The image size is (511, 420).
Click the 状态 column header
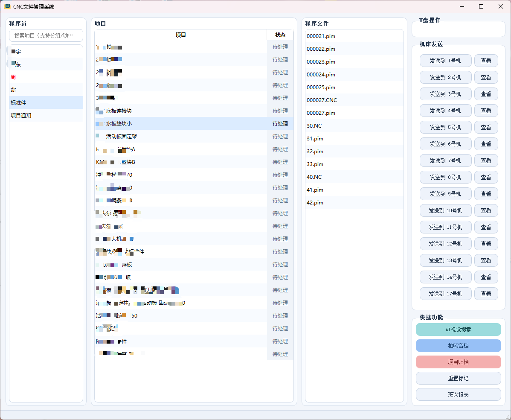(280, 35)
